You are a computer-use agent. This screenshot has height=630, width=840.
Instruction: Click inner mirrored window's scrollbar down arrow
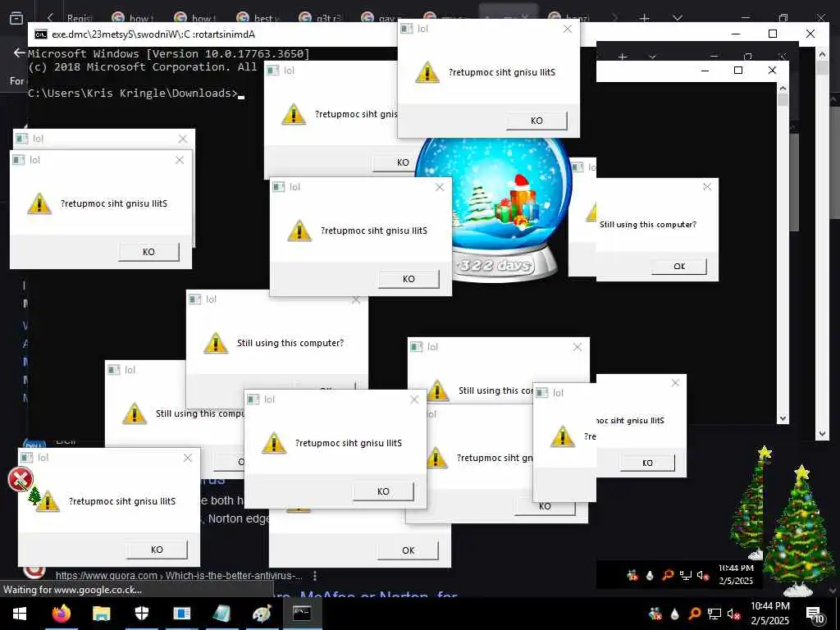[783, 418]
